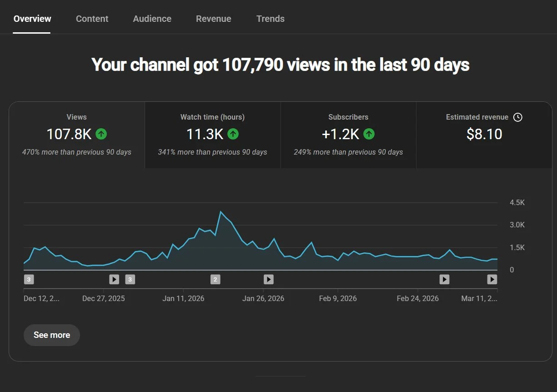Go to the Revenue tab
The height and width of the screenshot is (392, 557).
tap(213, 19)
